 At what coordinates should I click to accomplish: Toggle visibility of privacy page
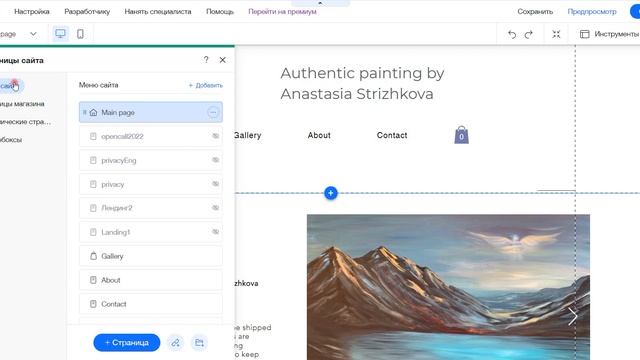216,184
